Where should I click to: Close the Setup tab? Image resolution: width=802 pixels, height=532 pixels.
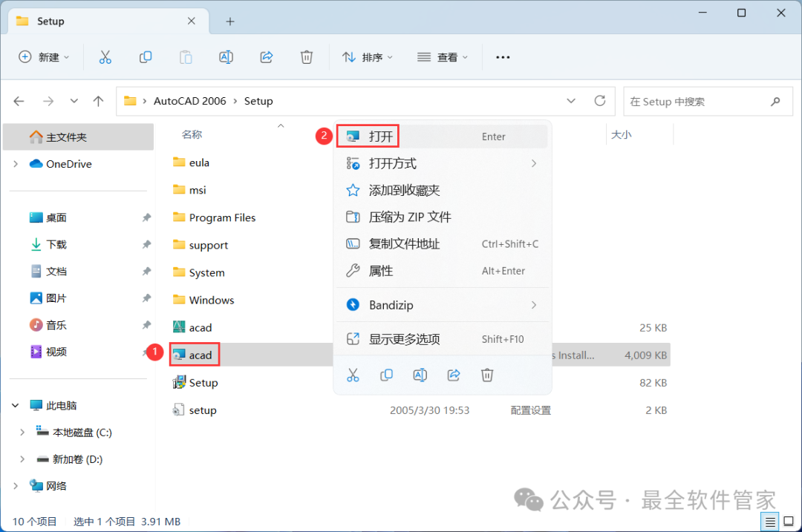click(x=192, y=21)
